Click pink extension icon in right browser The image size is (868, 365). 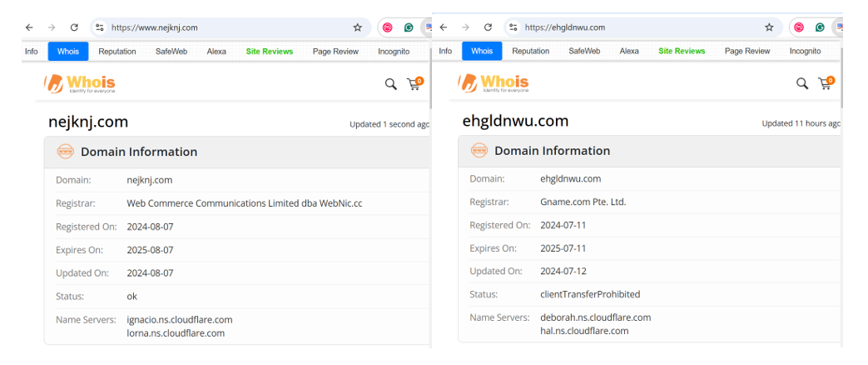coord(799,27)
